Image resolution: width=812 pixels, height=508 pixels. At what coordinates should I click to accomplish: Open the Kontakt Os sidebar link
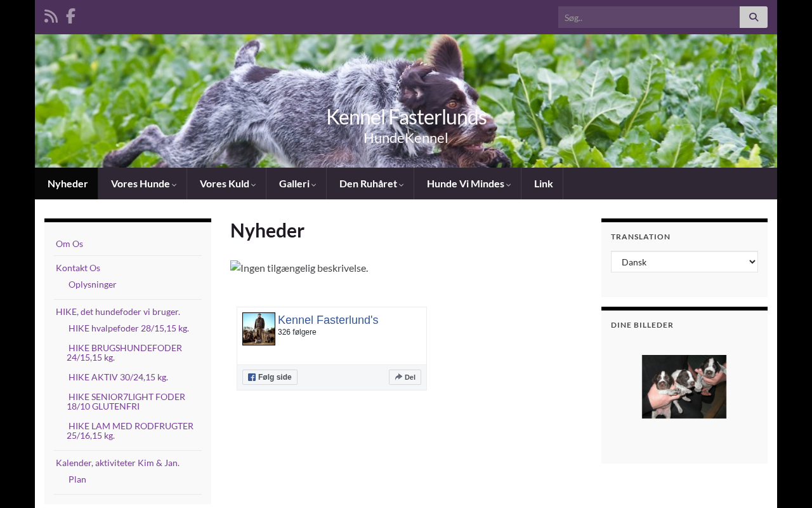point(78,268)
